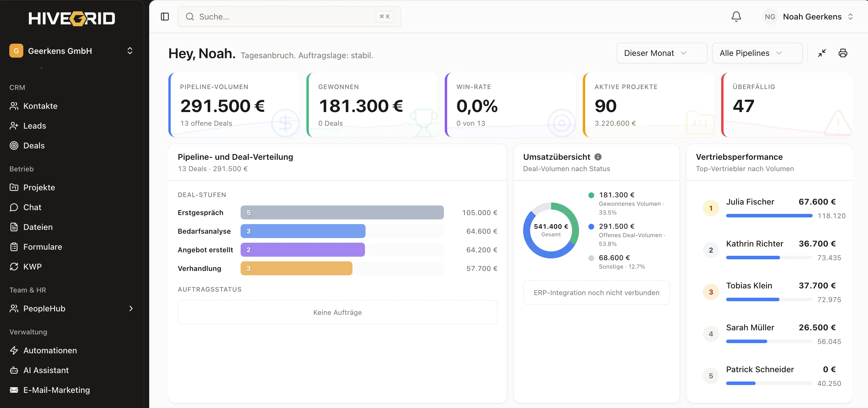
Task: Click the AI Assistant robot icon
Action: tap(14, 370)
